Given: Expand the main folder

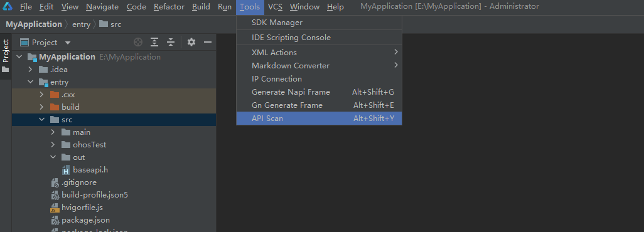Looking at the screenshot, I should click(53, 132).
